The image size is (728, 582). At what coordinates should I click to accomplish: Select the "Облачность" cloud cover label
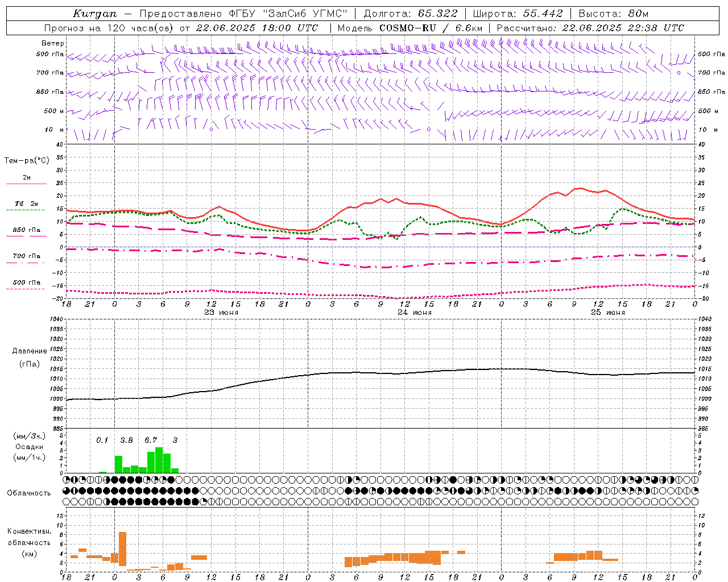click(29, 493)
